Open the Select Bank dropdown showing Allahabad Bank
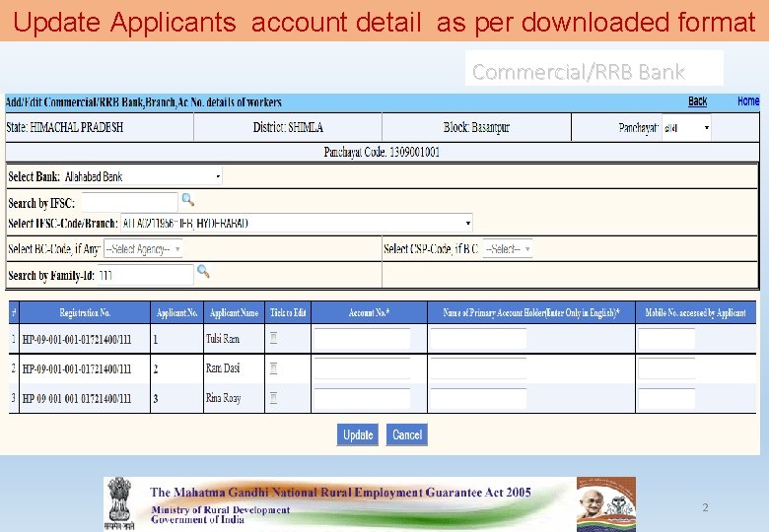769x532 pixels. (142, 176)
